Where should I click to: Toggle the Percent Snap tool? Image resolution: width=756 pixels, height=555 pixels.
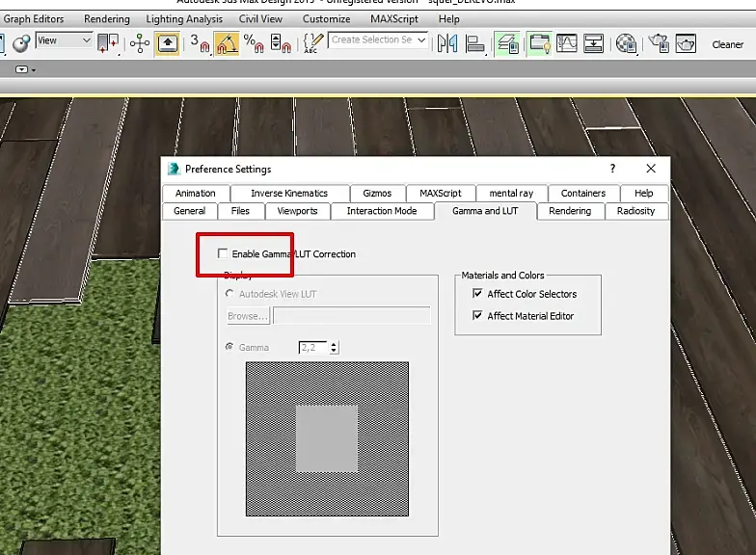click(x=254, y=43)
